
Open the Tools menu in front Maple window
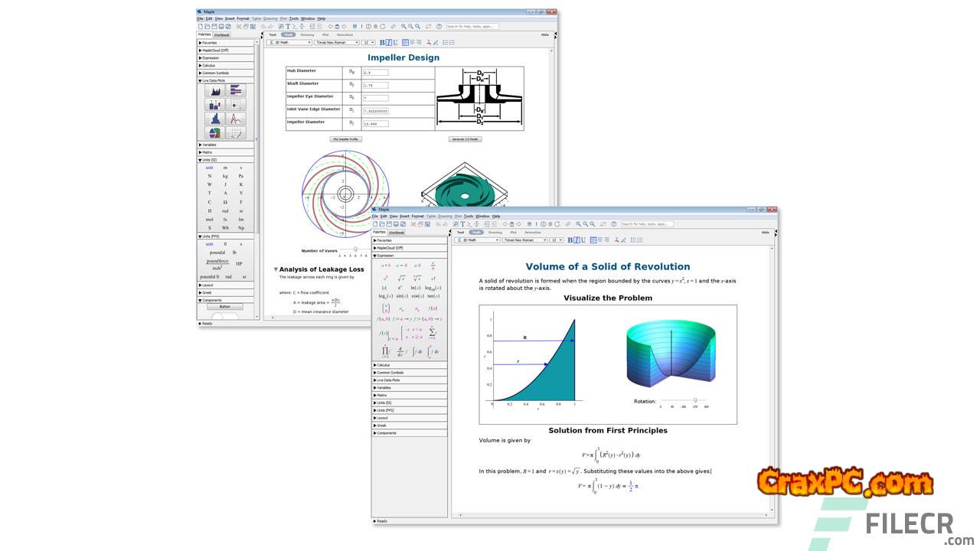(x=468, y=216)
